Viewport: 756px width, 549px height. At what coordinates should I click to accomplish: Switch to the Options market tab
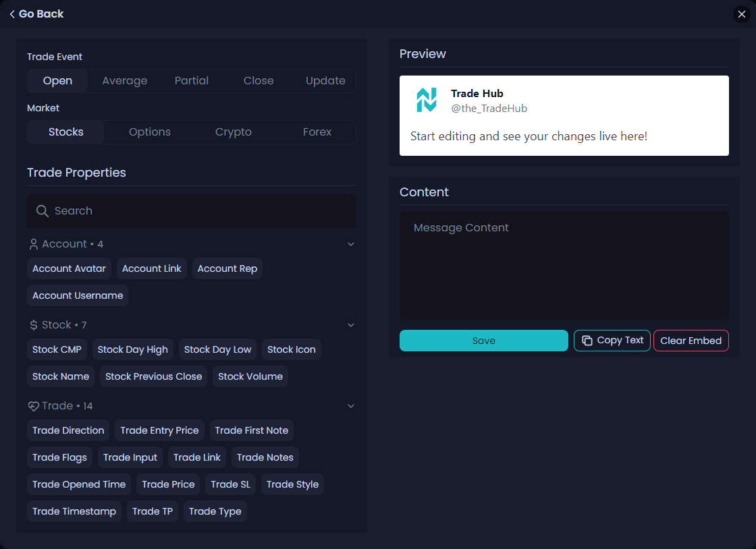150,132
